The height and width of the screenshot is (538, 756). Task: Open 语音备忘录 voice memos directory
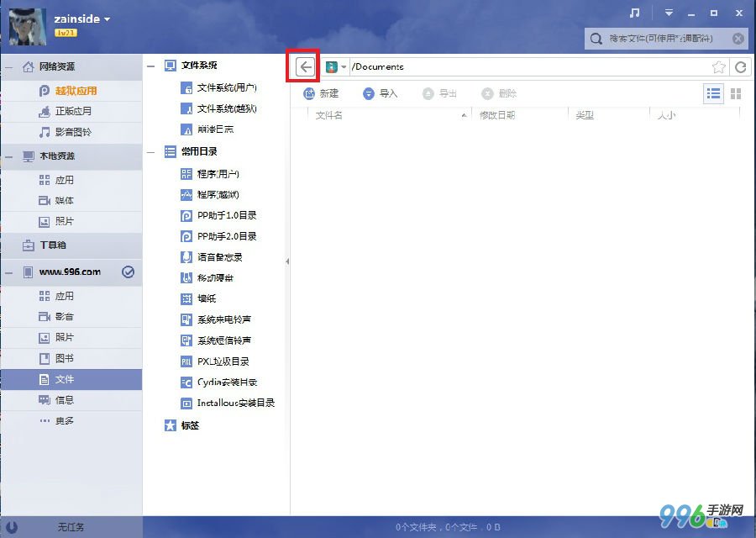pyautogui.click(x=211, y=257)
